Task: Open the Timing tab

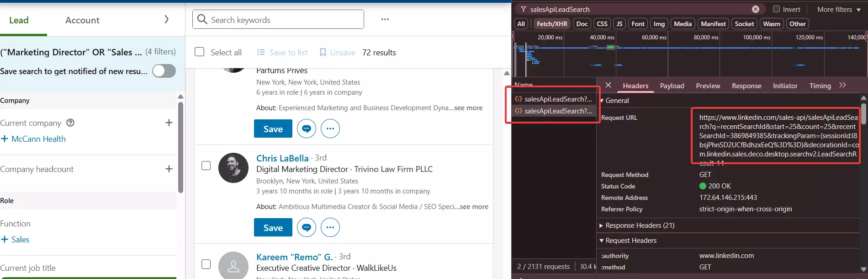Action: tap(820, 86)
